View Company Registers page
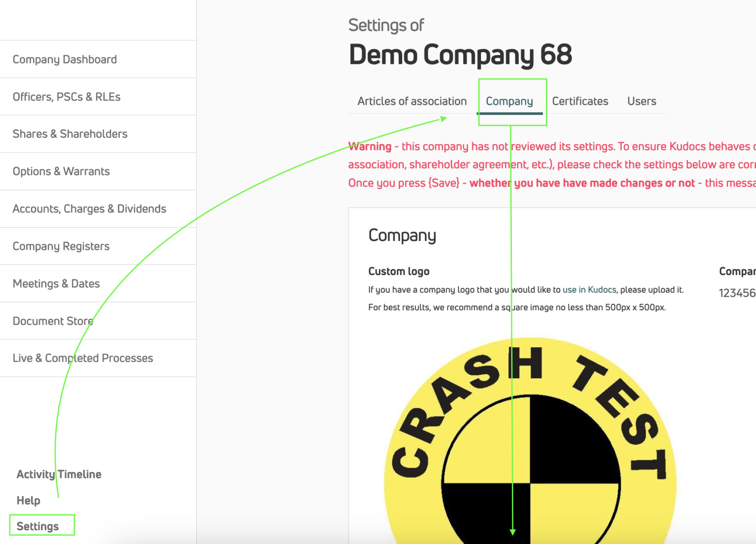756x544 pixels. point(61,246)
